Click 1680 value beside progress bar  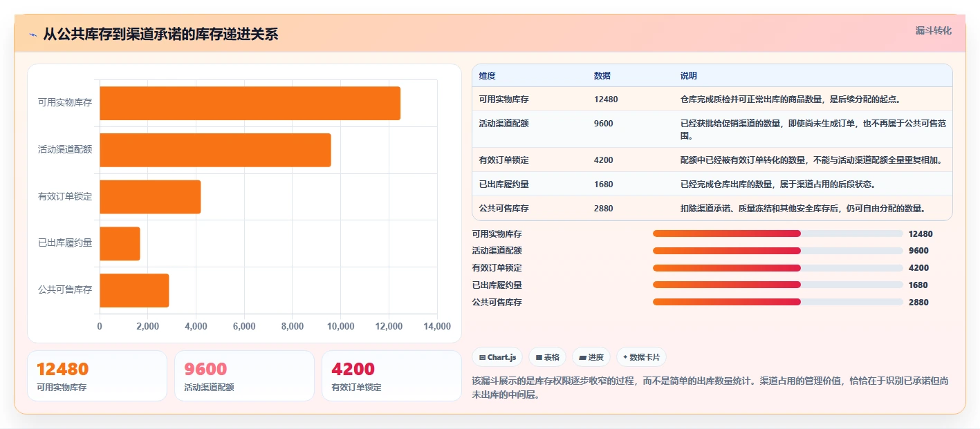click(x=918, y=285)
